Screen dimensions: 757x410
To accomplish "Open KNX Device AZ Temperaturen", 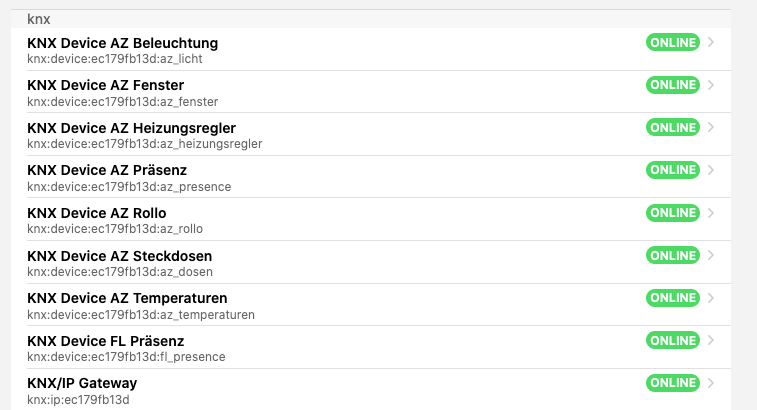I will [127, 298].
